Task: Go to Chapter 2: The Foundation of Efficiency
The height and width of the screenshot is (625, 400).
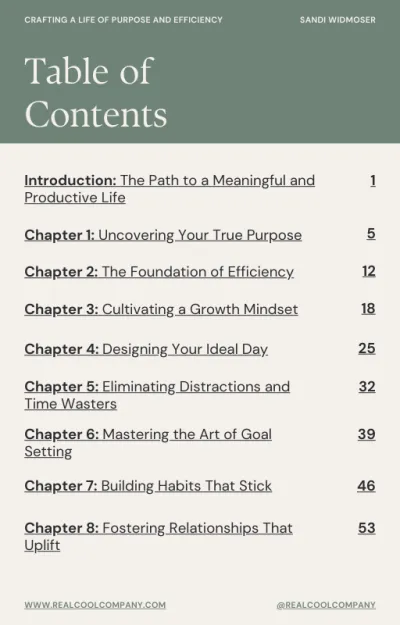Action: coord(159,272)
